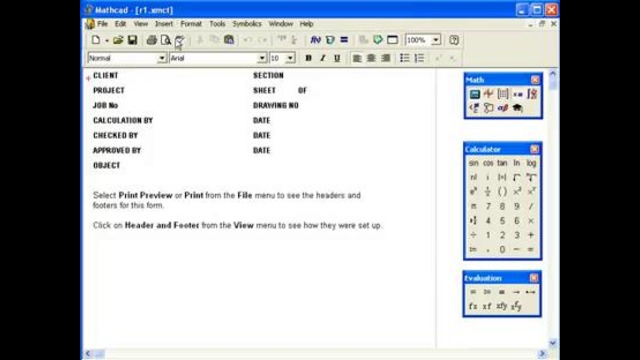The height and width of the screenshot is (360, 640).
Task: Run spelling check toolbar icon
Action: click(180, 40)
